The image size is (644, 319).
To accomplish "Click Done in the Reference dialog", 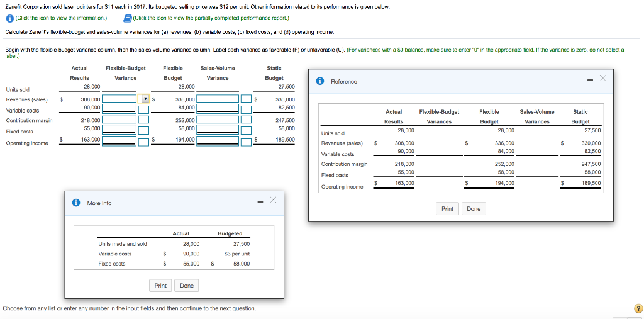I will click(x=474, y=209).
